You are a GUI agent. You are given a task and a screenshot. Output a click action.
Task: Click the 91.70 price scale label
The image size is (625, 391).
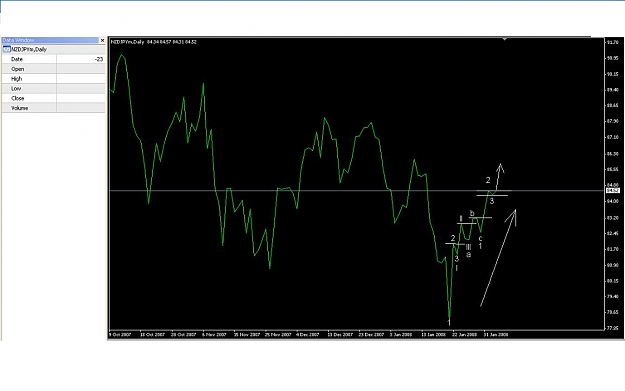tap(612, 42)
